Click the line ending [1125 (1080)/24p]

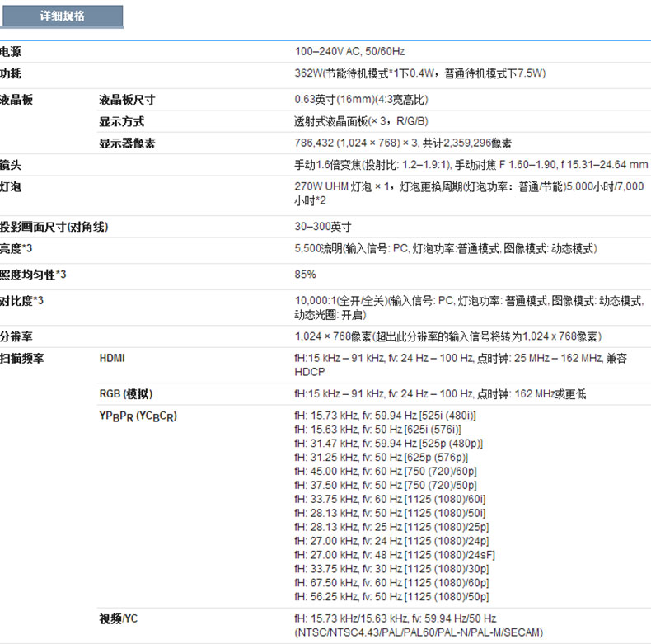392,541
